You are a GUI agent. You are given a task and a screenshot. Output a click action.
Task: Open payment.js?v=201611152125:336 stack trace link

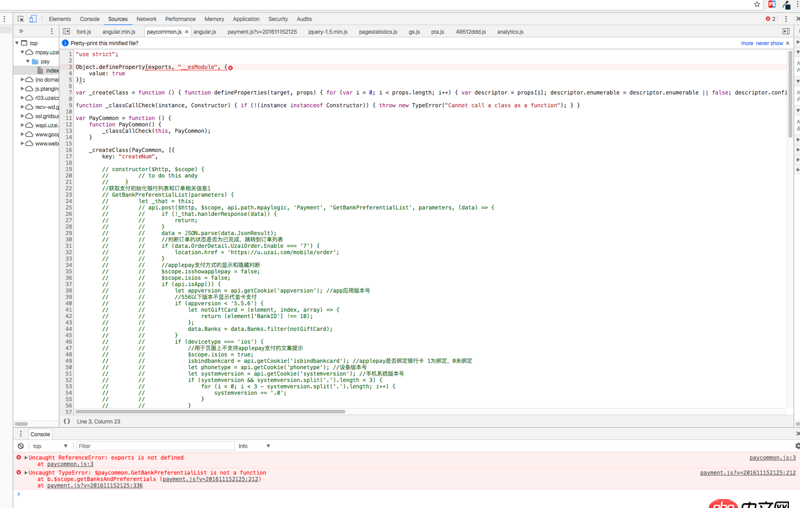point(95,486)
